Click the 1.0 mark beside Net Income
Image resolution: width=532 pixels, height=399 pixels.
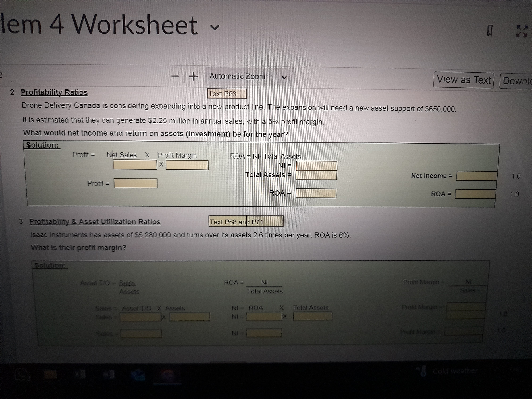click(x=516, y=176)
